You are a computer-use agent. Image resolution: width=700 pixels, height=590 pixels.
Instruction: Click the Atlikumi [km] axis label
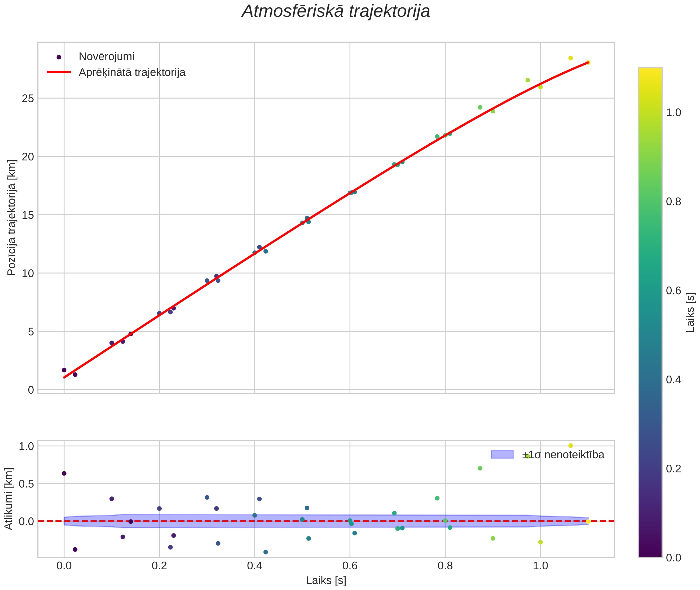9,499
